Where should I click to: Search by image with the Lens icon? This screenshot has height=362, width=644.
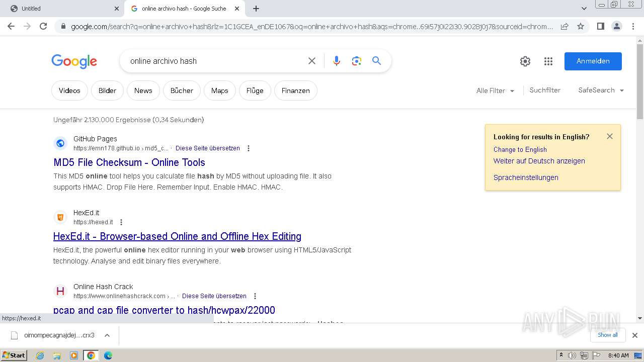357,61
